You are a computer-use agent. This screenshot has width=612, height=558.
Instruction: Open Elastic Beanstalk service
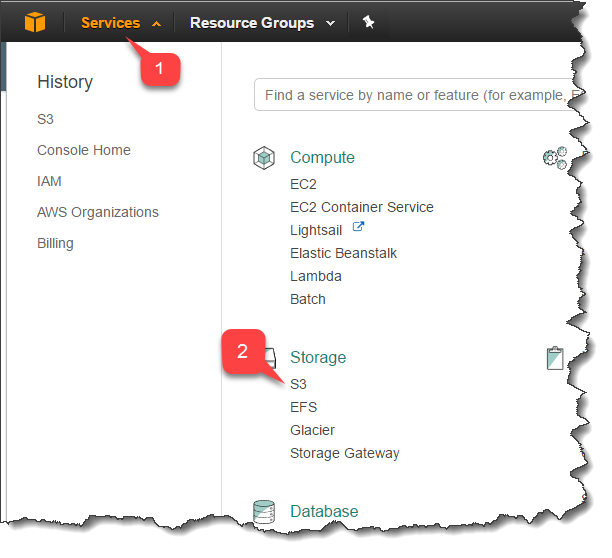coord(343,253)
